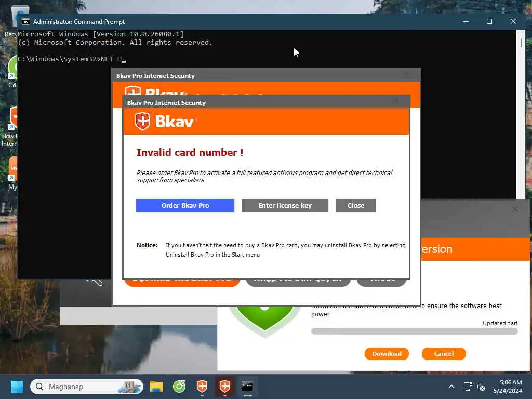
Task: Close the Invalid card number dialog
Action: [355, 206]
